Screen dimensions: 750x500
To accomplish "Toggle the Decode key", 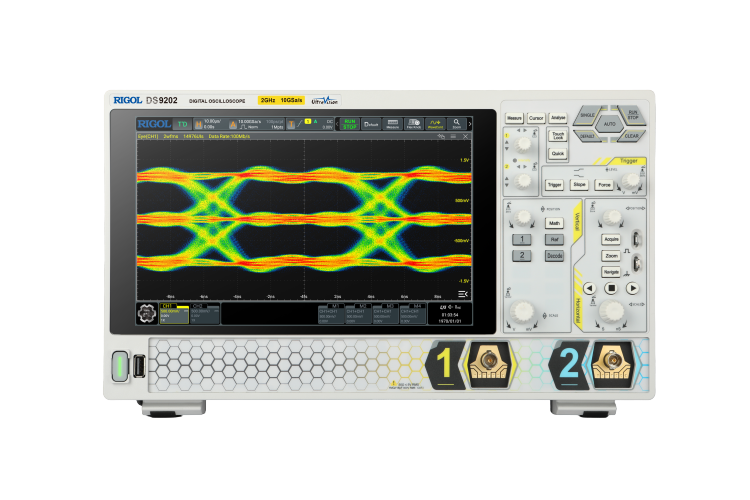I will click(x=554, y=256).
